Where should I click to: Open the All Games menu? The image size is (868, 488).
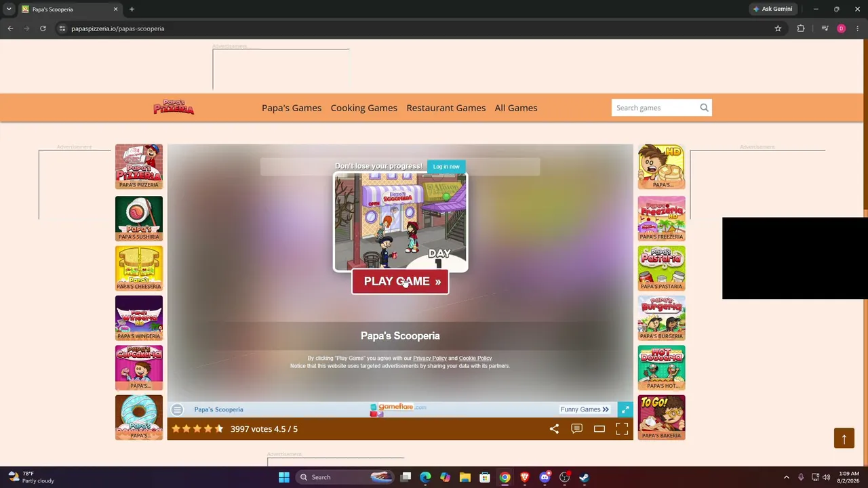click(x=516, y=108)
